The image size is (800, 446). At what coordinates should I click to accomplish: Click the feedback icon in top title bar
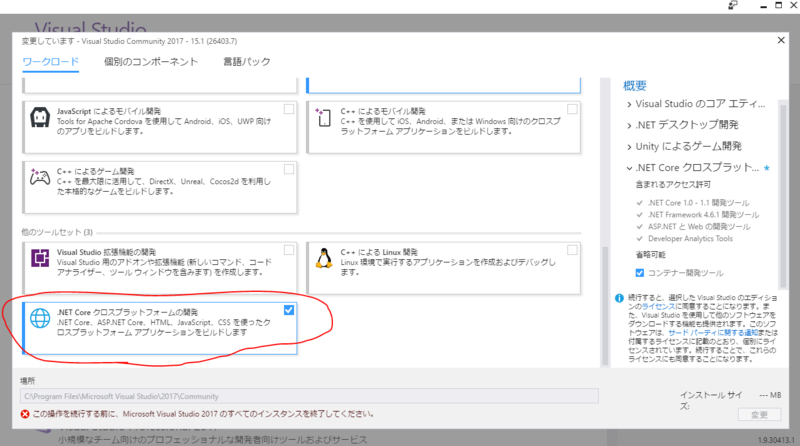[733, 5]
